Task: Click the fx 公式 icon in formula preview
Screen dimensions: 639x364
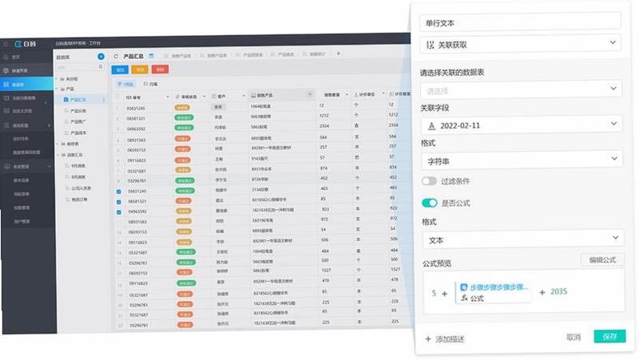Action: tap(465, 298)
